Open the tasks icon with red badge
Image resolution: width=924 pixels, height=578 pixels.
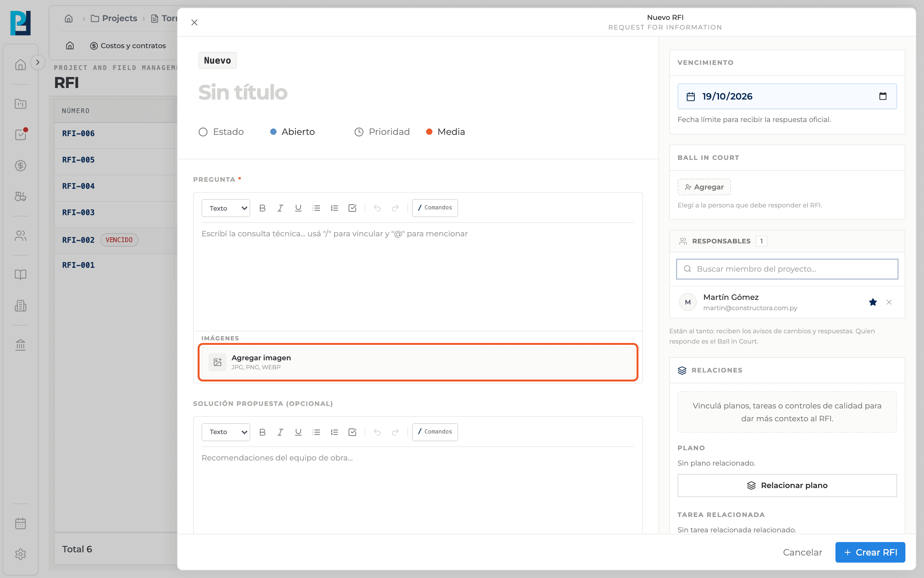[x=21, y=134]
